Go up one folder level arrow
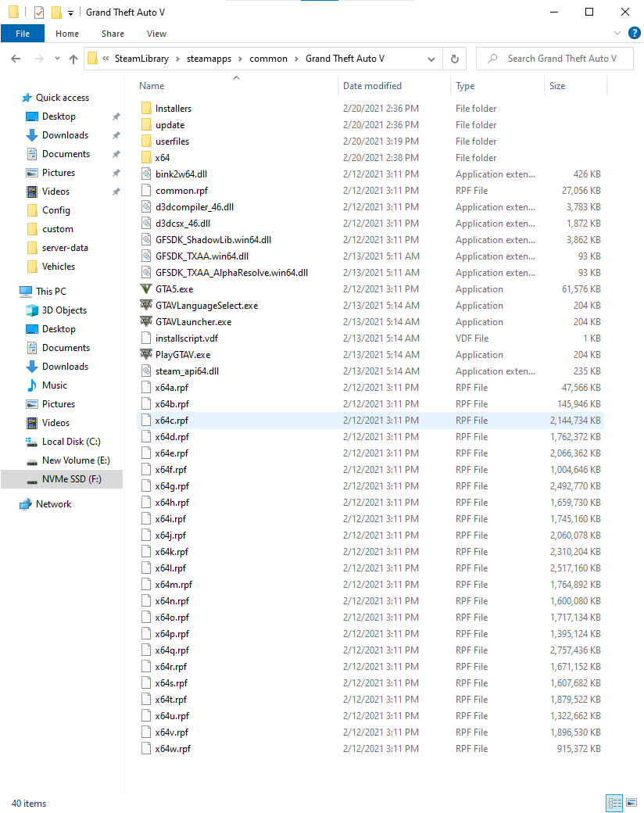The image size is (644, 813). tap(73, 59)
